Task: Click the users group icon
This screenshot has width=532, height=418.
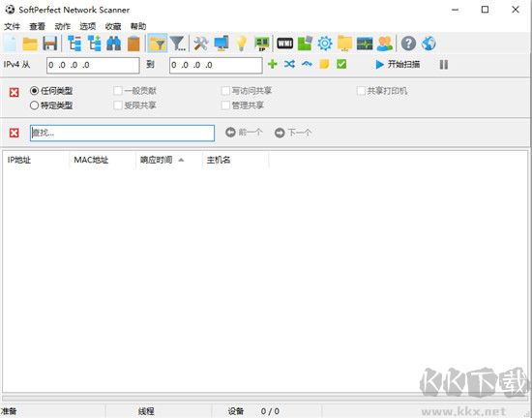Action: click(x=385, y=44)
